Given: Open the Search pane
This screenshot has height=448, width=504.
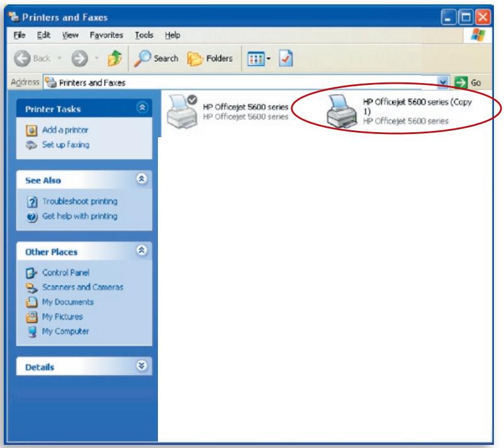Looking at the screenshot, I should click(x=156, y=59).
